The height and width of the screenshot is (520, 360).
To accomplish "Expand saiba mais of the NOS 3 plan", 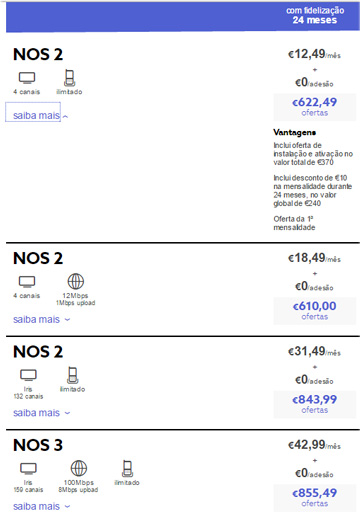I will (42, 506).
